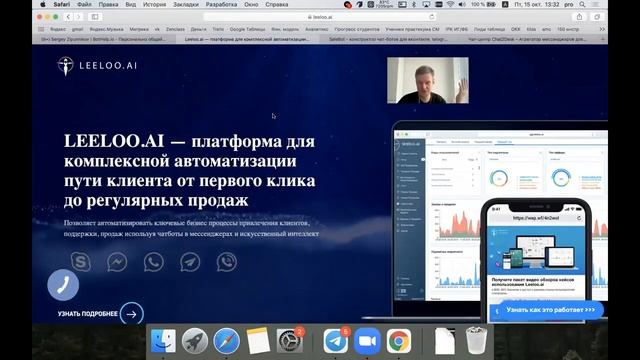Viewport: 640px width, 360px height.
Task: Click the Facebook Messenger icon
Action: (117, 262)
